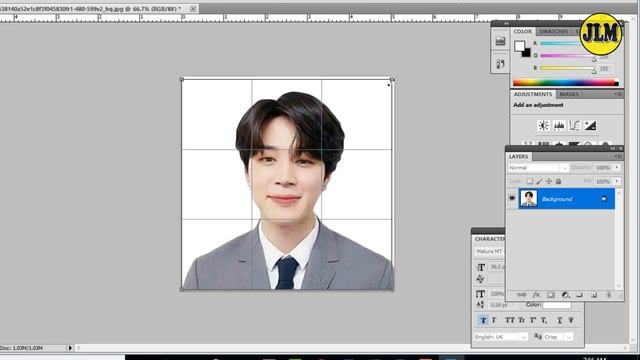
Task: Click the font family field in Character
Action: click(x=489, y=251)
